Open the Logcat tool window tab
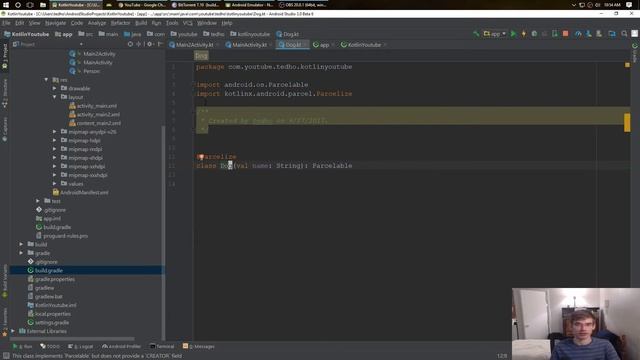 click(x=80, y=346)
